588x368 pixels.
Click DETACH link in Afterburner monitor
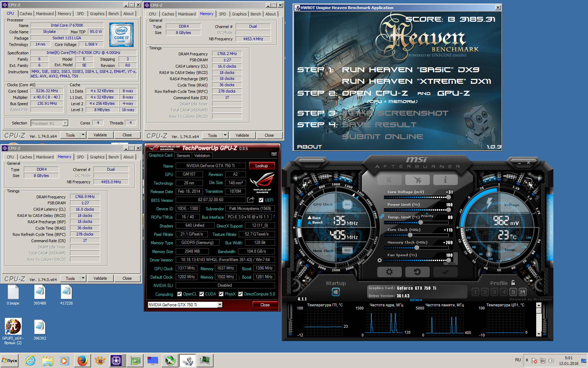point(416,300)
